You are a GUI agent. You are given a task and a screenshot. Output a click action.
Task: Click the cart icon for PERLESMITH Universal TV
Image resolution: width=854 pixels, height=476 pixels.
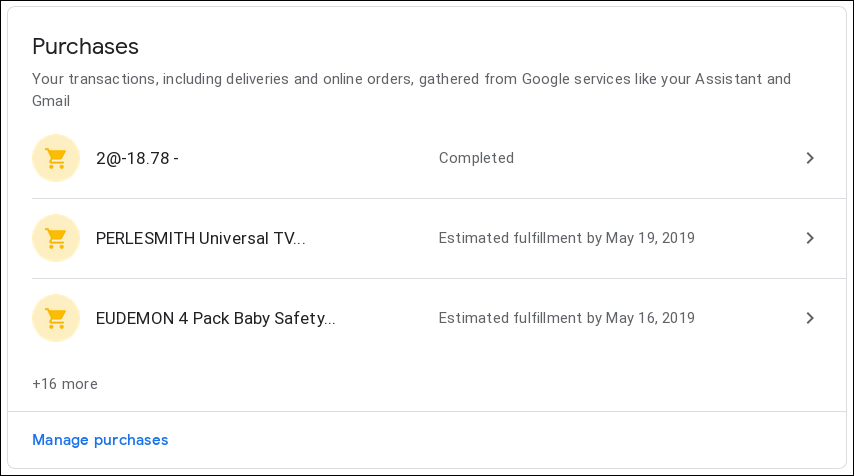[56, 238]
